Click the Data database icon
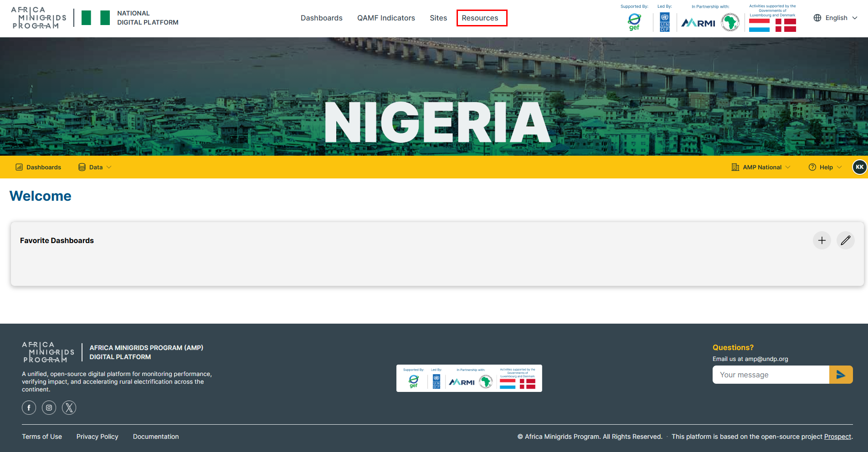This screenshot has height=452, width=868. tap(82, 167)
